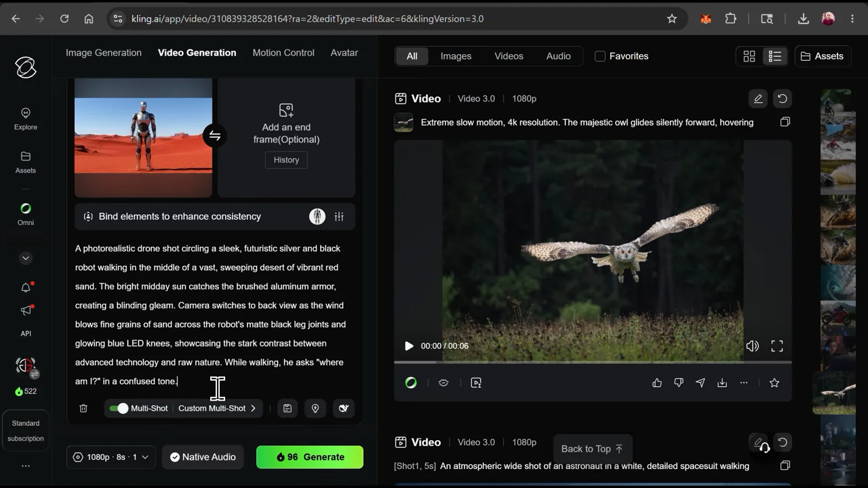Viewport: 868px width, 488px height.
Task: Open the Avatar tab
Action: pos(344,53)
